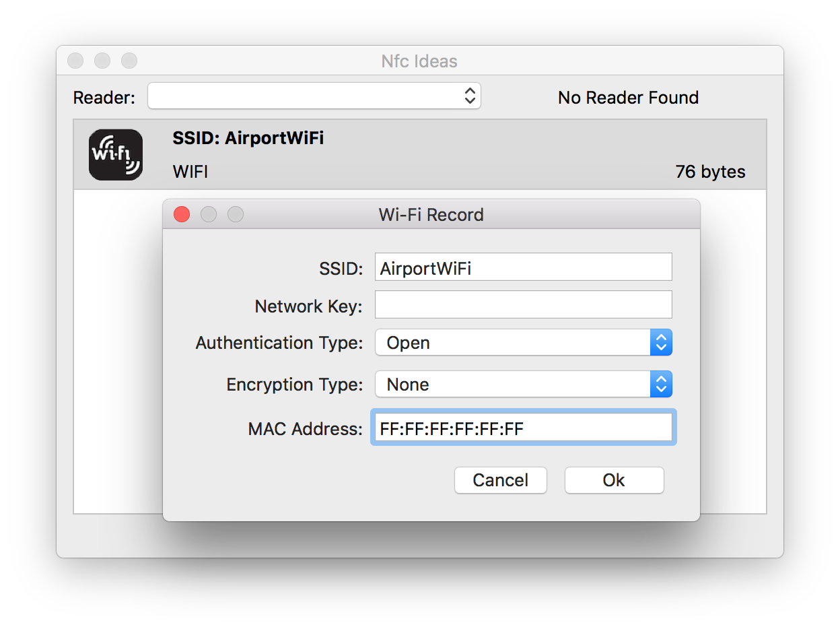Click the gray minimize button of Wi-Fi Record dialog
The height and width of the screenshot is (625, 840).
(209, 215)
